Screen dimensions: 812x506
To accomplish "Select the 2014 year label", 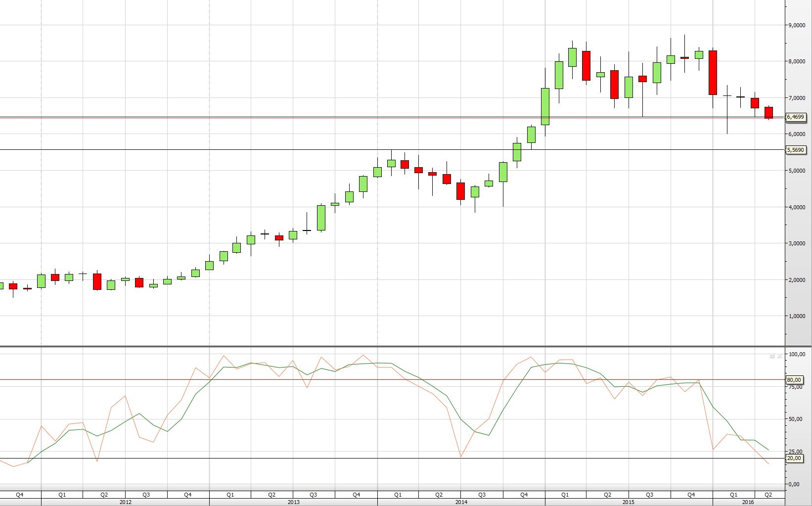I will click(x=461, y=502).
